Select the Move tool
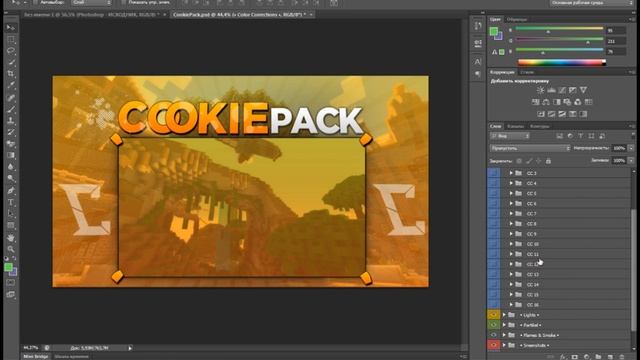The image size is (640, 360). point(11,27)
